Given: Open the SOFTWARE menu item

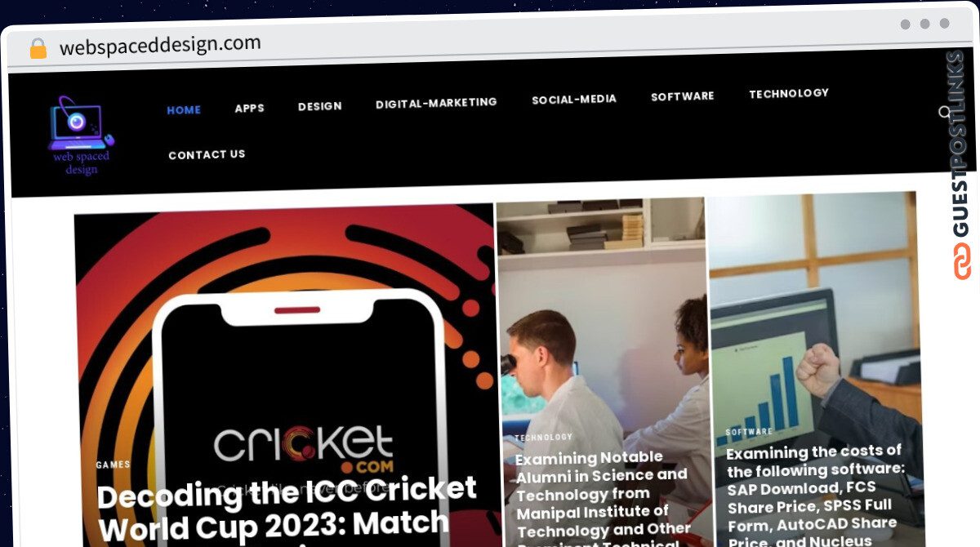Looking at the screenshot, I should 682,96.
